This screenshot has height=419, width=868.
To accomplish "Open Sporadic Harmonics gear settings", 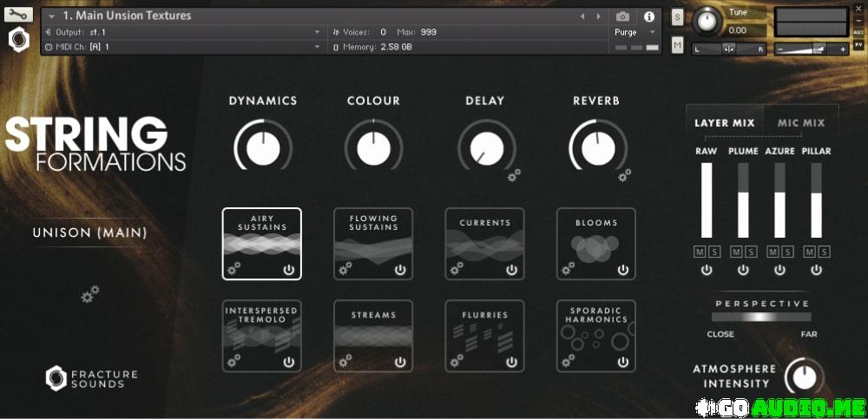I will 568,361.
